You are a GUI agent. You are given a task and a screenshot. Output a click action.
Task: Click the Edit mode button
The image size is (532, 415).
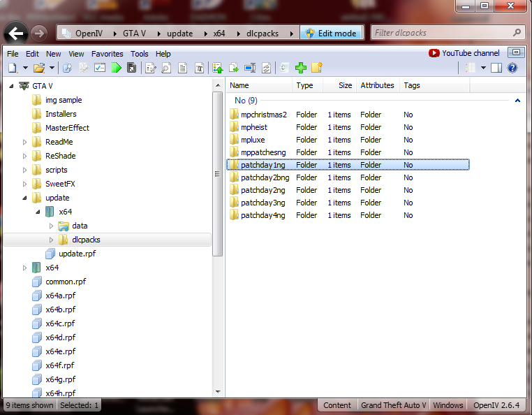331,33
